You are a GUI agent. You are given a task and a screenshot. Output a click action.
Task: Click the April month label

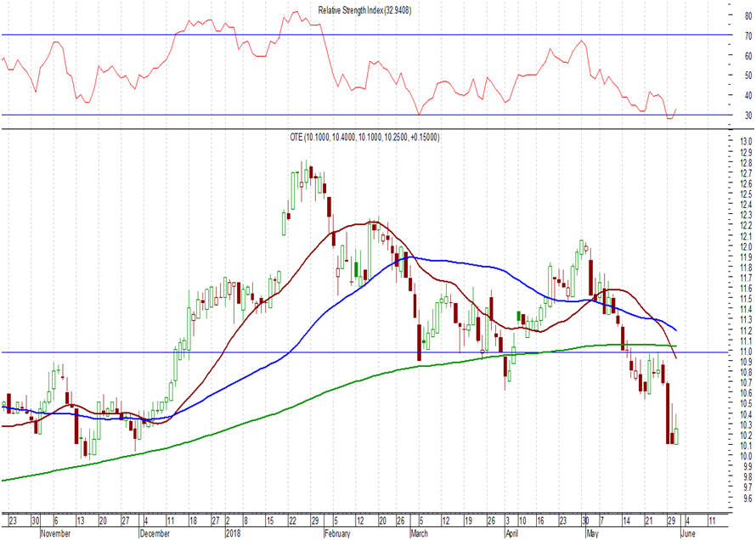coord(512,533)
